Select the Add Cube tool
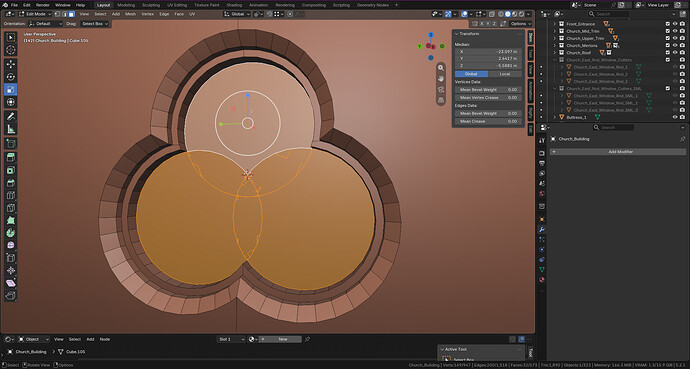The width and height of the screenshot is (690, 369). (x=11, y=143)
